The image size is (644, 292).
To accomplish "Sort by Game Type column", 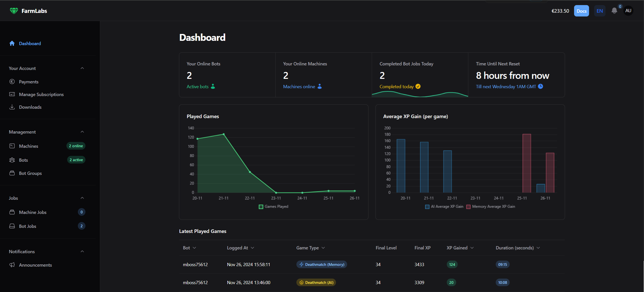I will click(x=311, y=248).
